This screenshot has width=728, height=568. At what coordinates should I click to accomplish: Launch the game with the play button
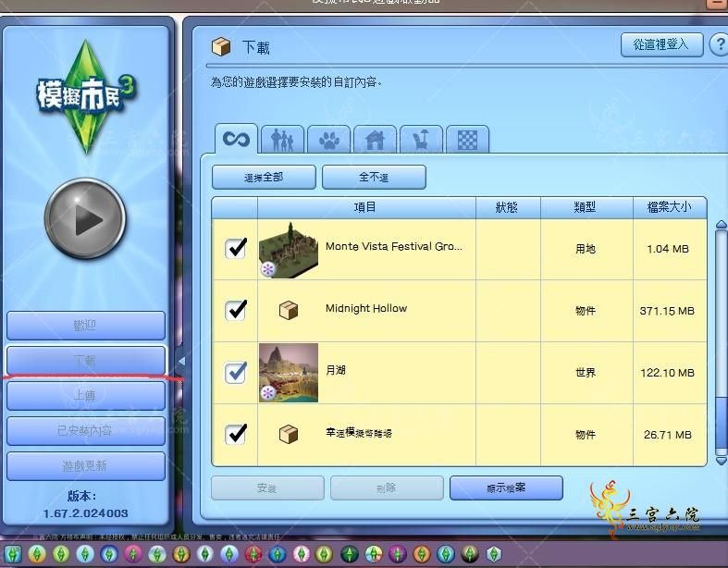[85, 218]
